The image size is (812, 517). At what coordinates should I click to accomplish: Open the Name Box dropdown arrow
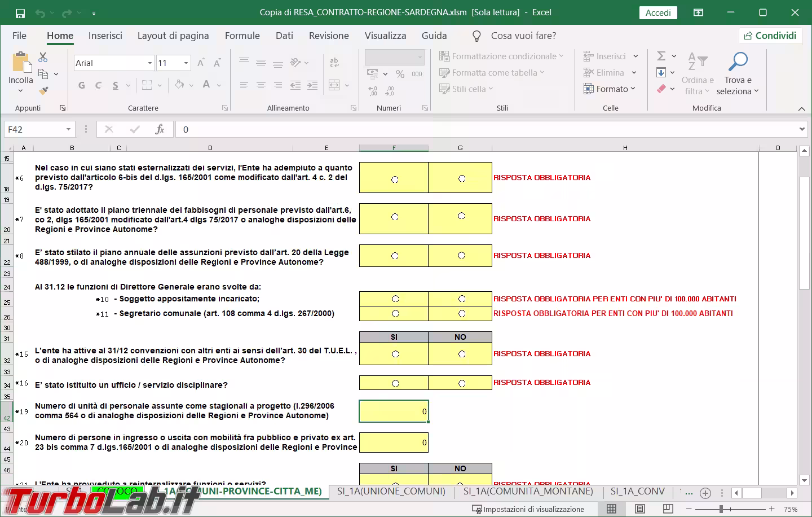coord(68,129)
